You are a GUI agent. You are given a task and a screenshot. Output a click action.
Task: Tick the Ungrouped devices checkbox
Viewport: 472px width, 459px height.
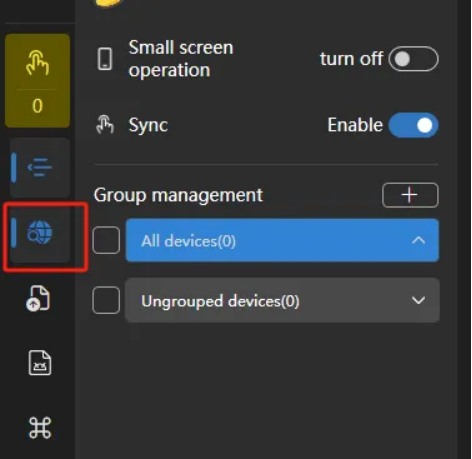tap(106, 300)
